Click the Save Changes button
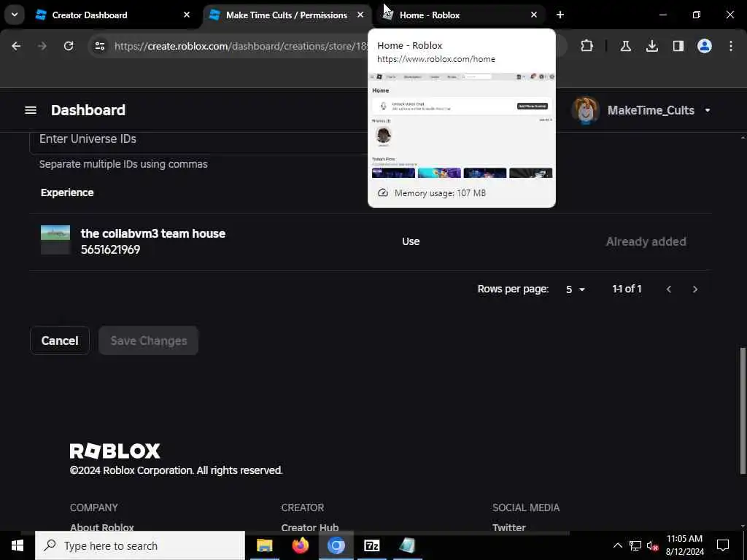Image resolution: width=747 pixels, height=560 pixels. [x=149, y=341]
